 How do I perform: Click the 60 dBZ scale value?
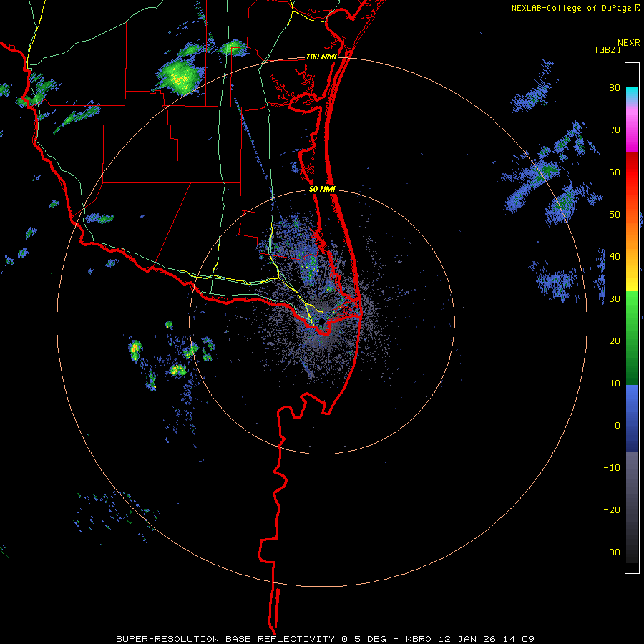(615, 172)
